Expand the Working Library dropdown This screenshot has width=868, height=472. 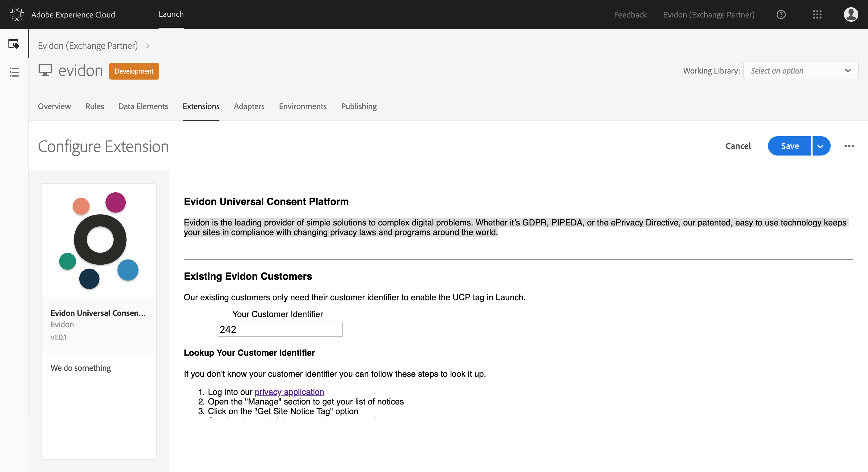[800, 71]
